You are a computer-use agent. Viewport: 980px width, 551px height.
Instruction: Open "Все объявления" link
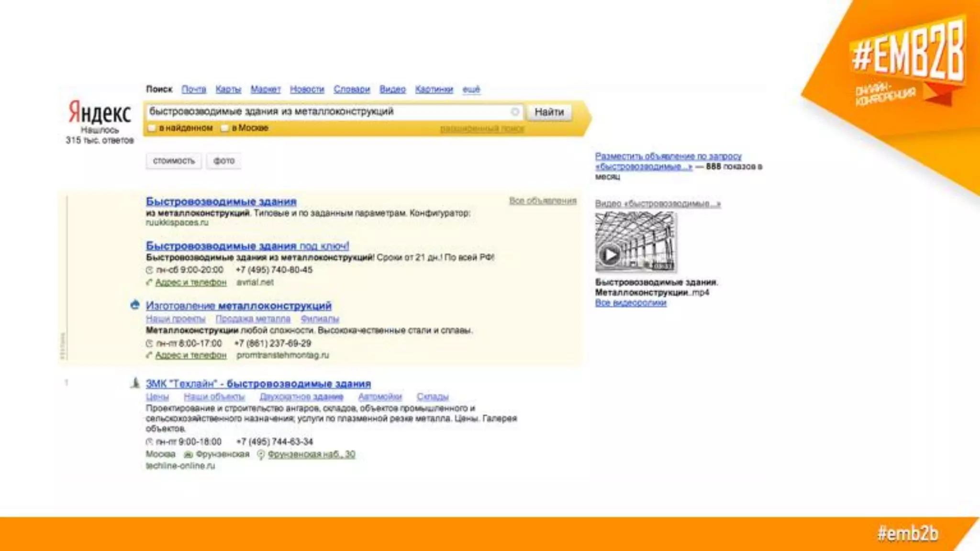click(x=543, y=201)
